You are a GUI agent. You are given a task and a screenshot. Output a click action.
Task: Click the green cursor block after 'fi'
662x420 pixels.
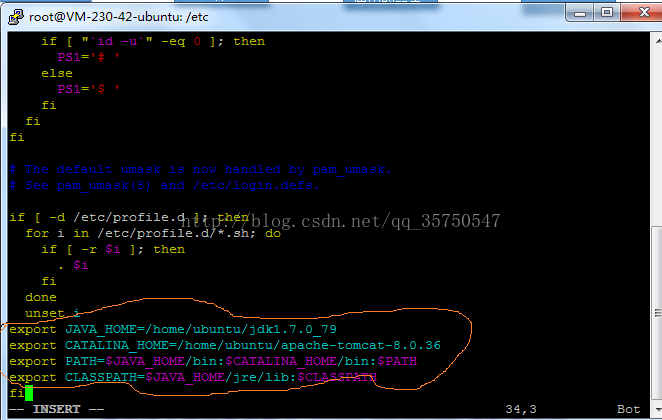click(x=29, y=393)
